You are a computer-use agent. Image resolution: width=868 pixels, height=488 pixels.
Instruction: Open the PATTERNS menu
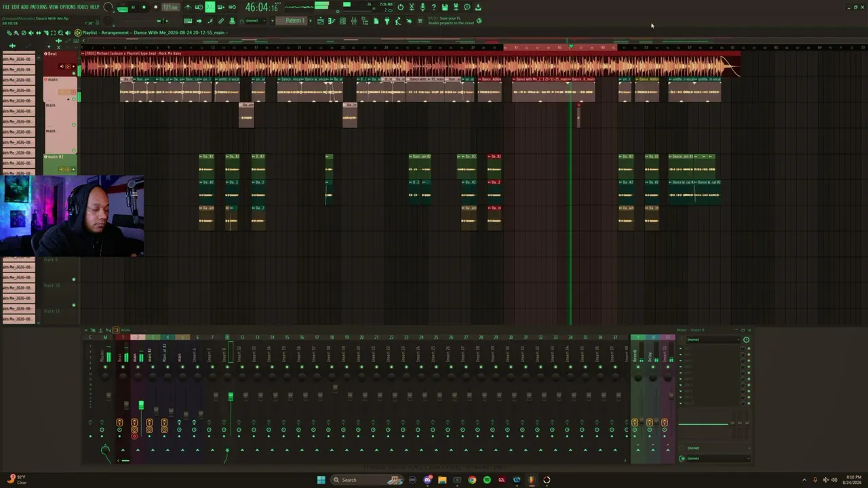pyautogui.click(x=39, y=7)
